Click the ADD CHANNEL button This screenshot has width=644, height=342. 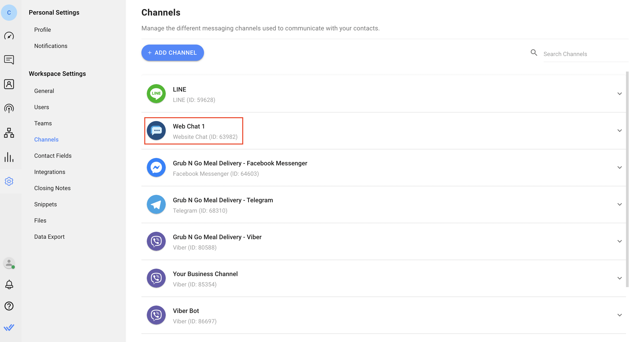(172, 52)
